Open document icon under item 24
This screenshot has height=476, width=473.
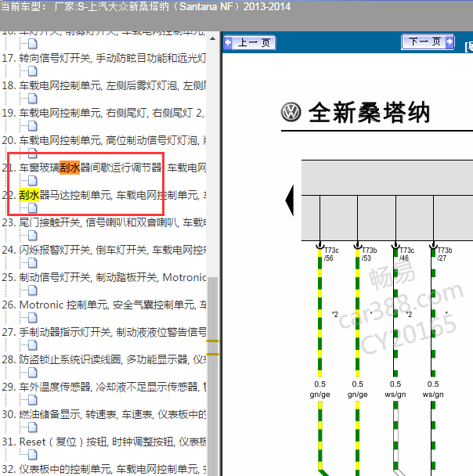point(32,263)
